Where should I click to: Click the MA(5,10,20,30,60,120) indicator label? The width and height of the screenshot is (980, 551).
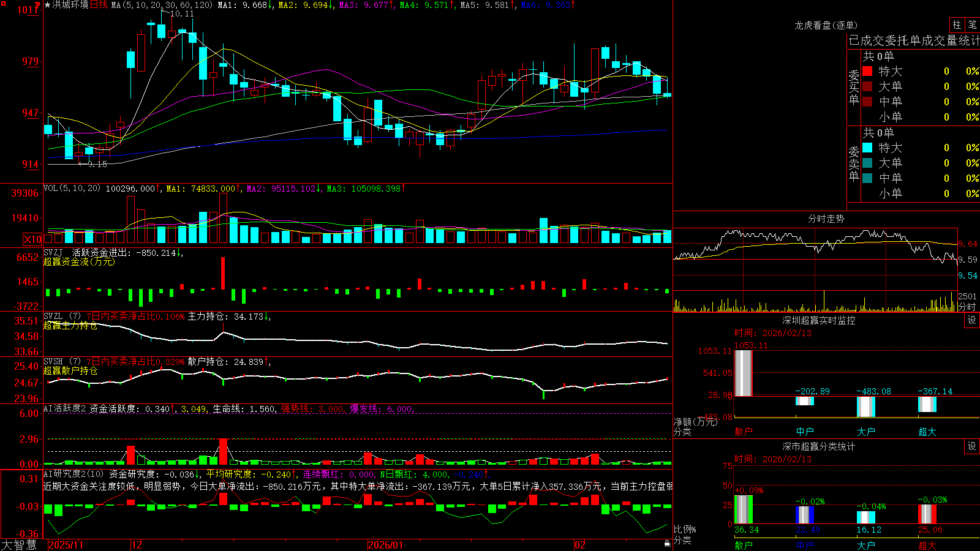(x=162, y=5)
